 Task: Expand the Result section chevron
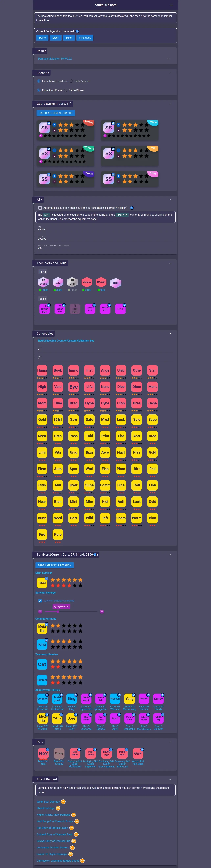168,59
